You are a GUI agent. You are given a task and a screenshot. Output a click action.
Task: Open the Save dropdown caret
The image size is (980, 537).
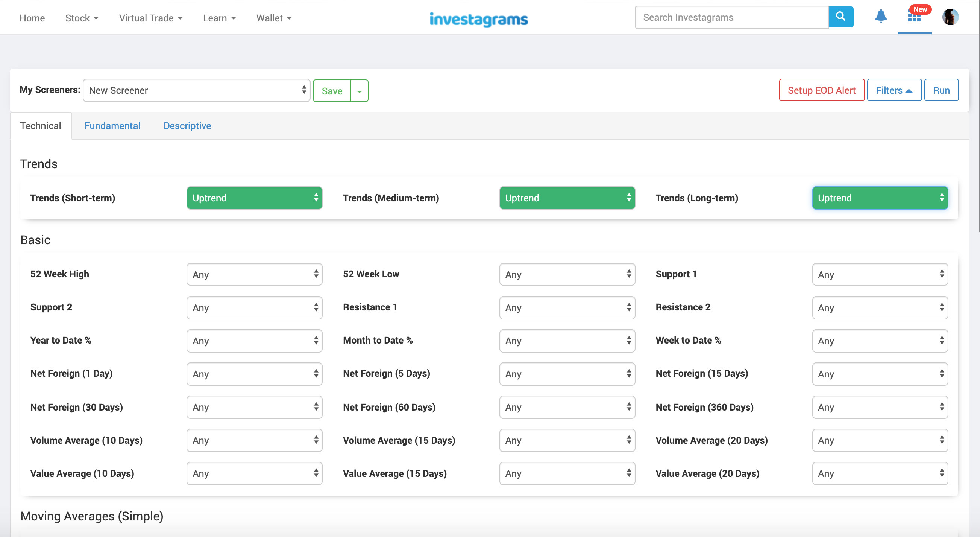[359, 91]
